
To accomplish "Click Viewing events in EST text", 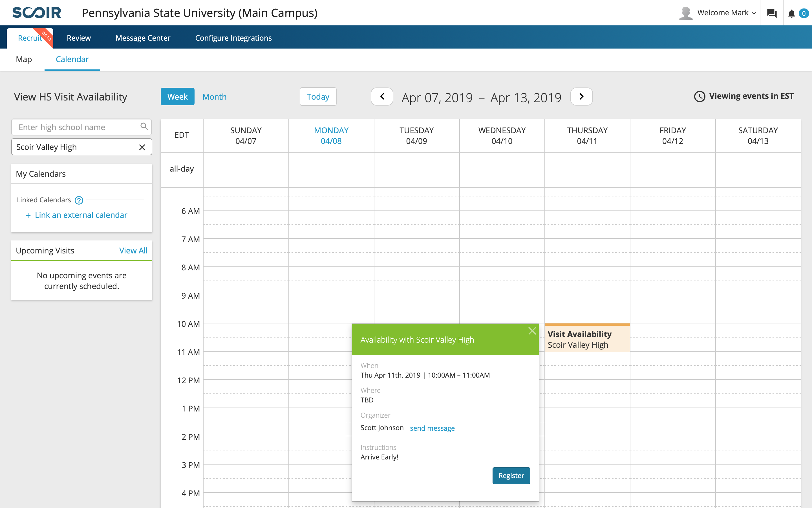I will (751, 96).
